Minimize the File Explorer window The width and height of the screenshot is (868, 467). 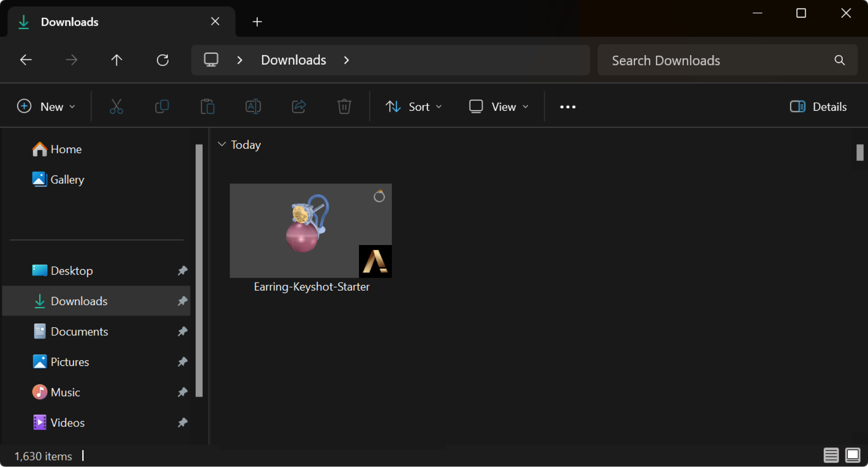tap(758, 13)
